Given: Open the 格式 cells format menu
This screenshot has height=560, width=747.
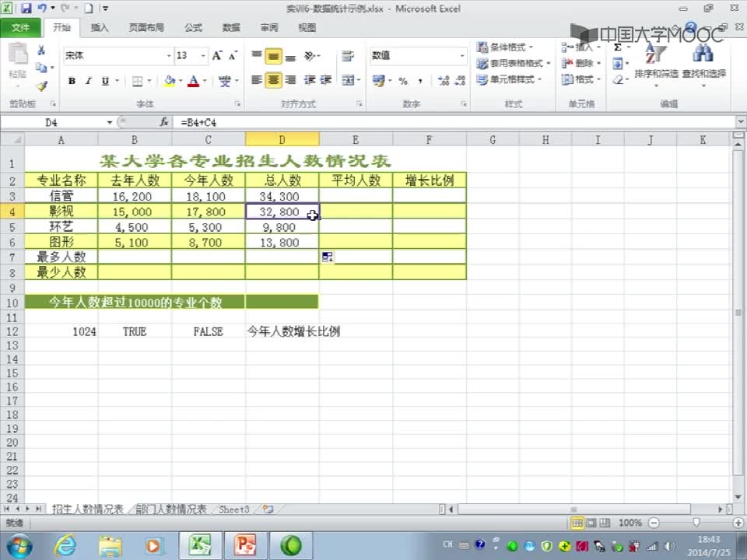Looking at the screenshot, I should click(x=580, y=79).
